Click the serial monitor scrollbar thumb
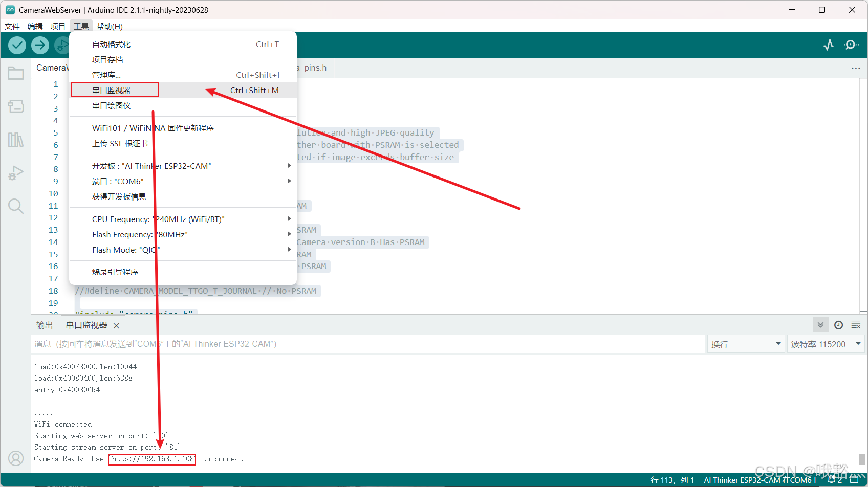868x487 pixels. [x=862, y=459]
